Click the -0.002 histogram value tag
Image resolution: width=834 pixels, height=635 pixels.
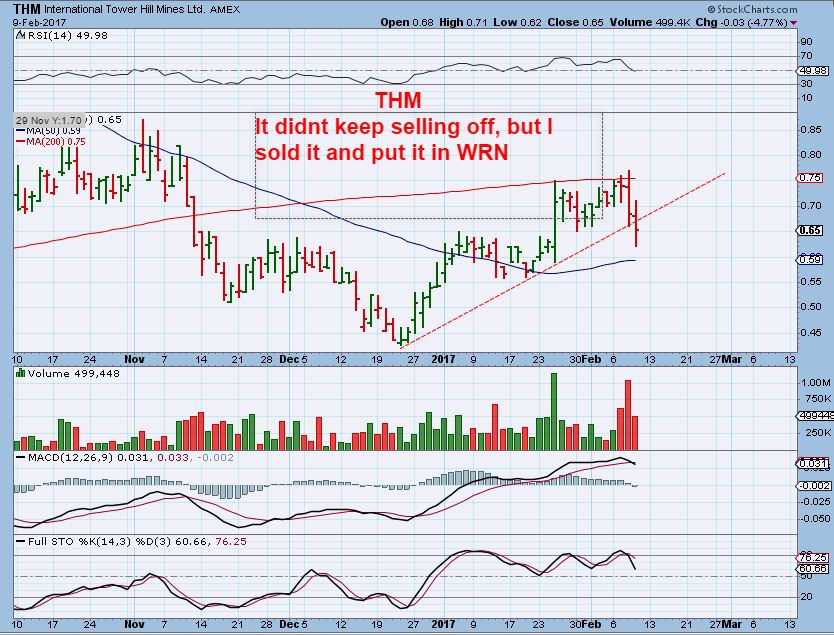(814, 486)
